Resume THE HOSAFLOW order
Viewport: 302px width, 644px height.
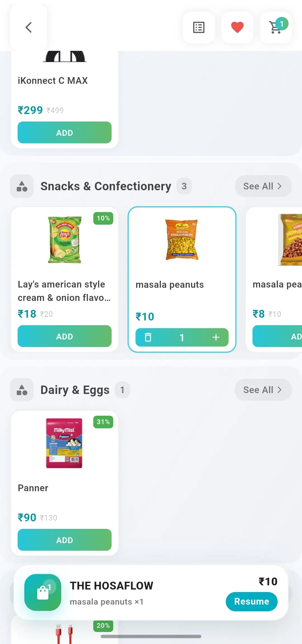251,602
